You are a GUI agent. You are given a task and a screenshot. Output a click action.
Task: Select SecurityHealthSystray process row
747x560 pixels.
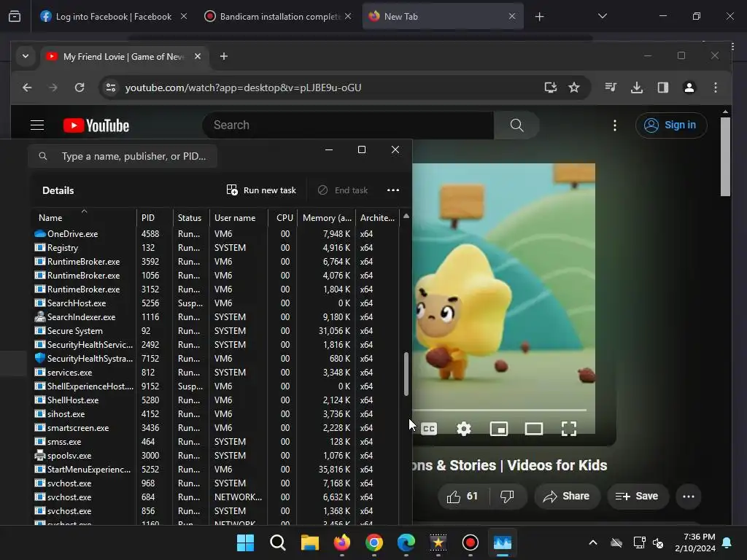coord(215,359)
